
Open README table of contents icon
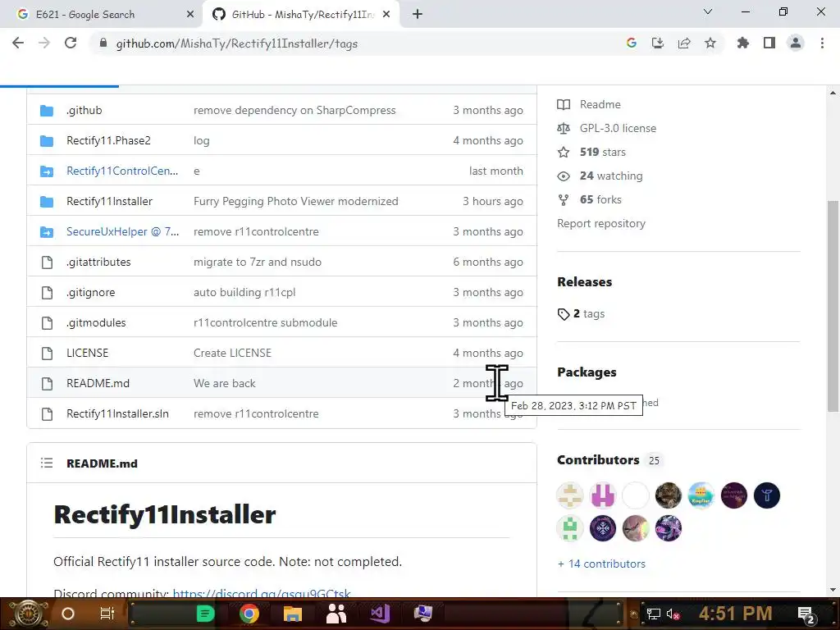[47, 463]
